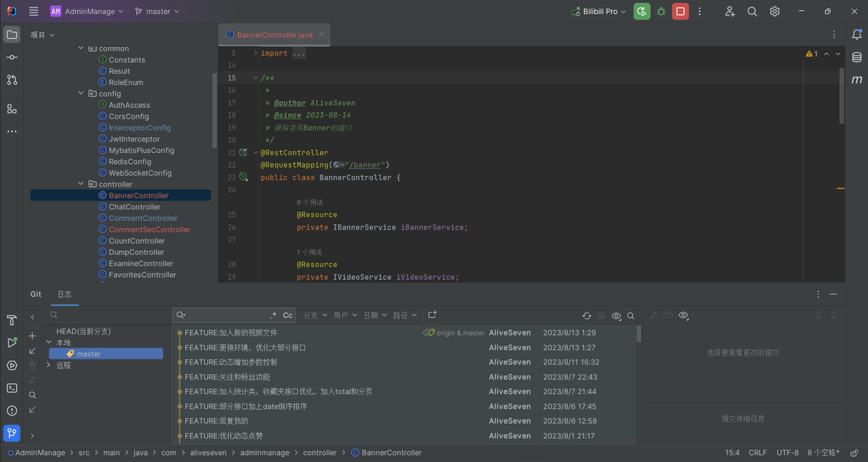Click the Debug bug icon
The height and width of the screenshot is (462, 868).
[x=661, y=12]
